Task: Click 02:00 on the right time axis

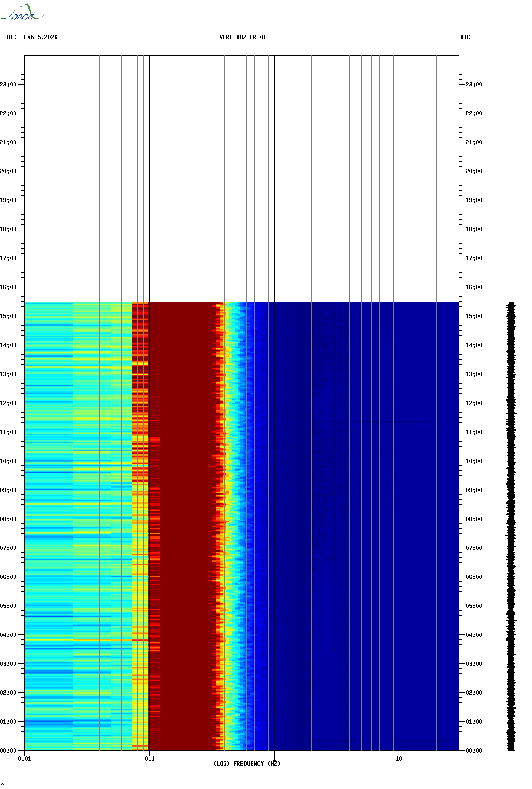Action: [x=474, y=693]
